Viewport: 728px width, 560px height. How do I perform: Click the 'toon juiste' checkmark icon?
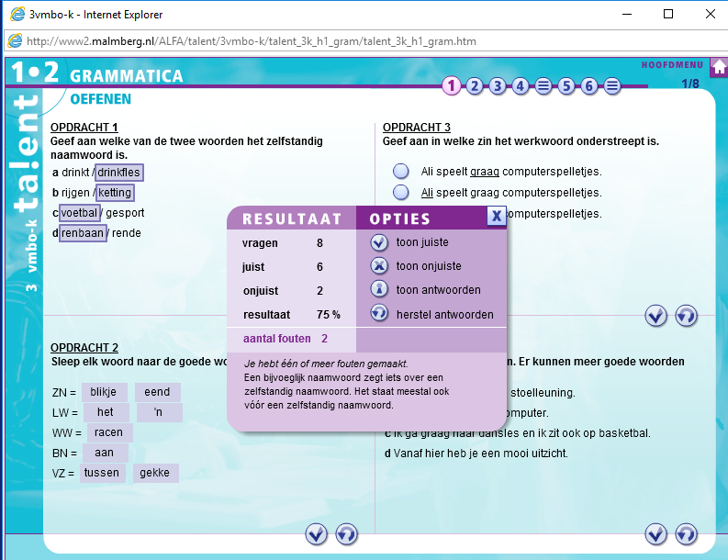tap(379, 243)
